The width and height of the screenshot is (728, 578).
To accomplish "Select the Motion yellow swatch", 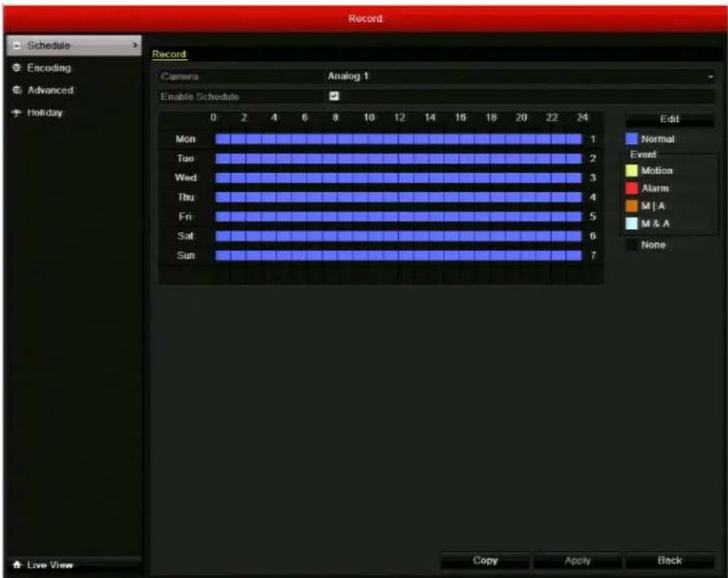I will (x=632, y=170).
